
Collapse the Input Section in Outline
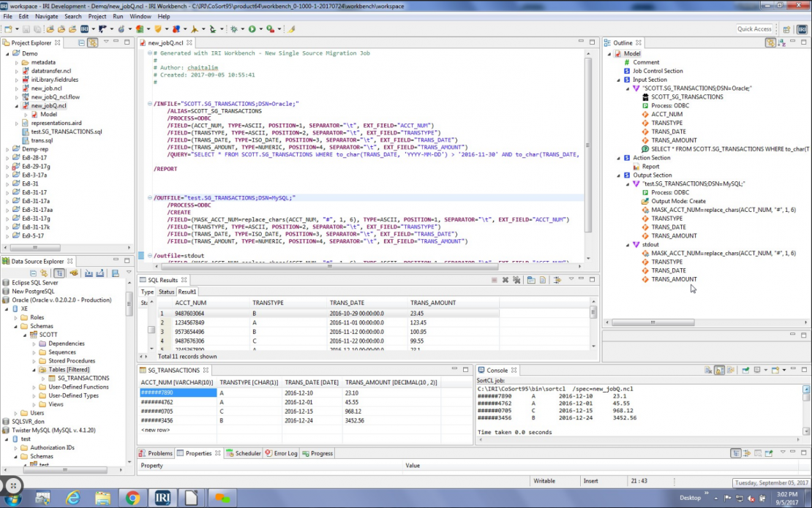tap(618, 80)
